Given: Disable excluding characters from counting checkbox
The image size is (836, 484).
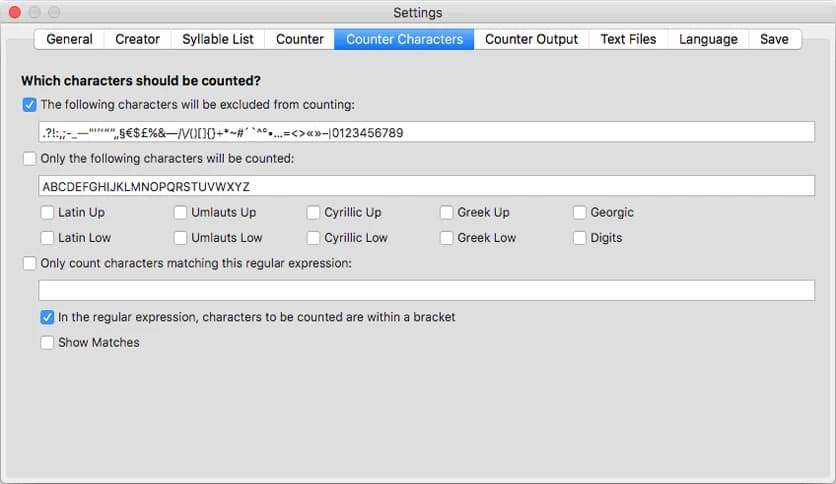Looking at the screenshot, I should click(x=29, y=104).
